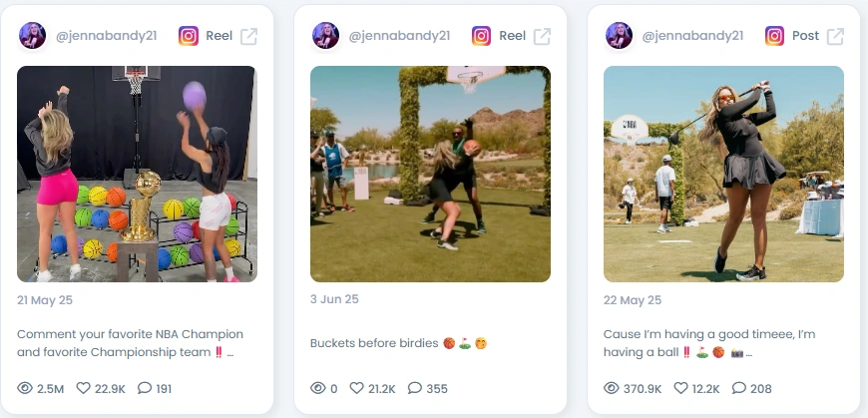Click the heart icon with 21.2K likes

coord(356,388)
